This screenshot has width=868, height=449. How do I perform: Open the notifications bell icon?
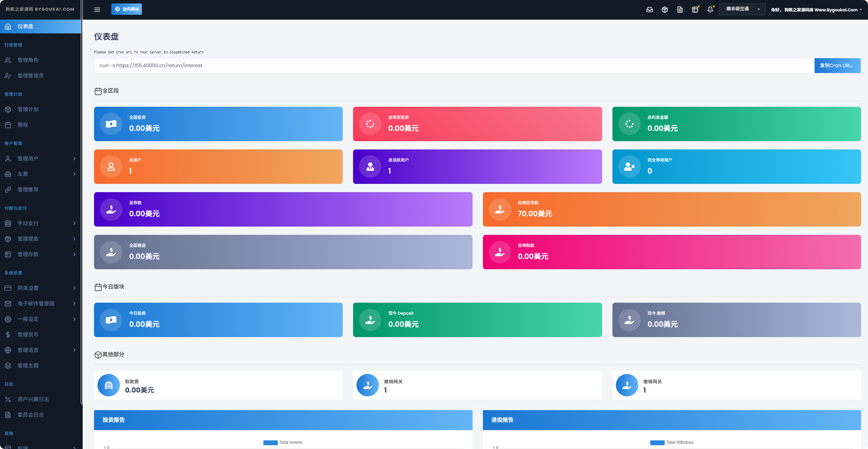click(x=710, y=10)
